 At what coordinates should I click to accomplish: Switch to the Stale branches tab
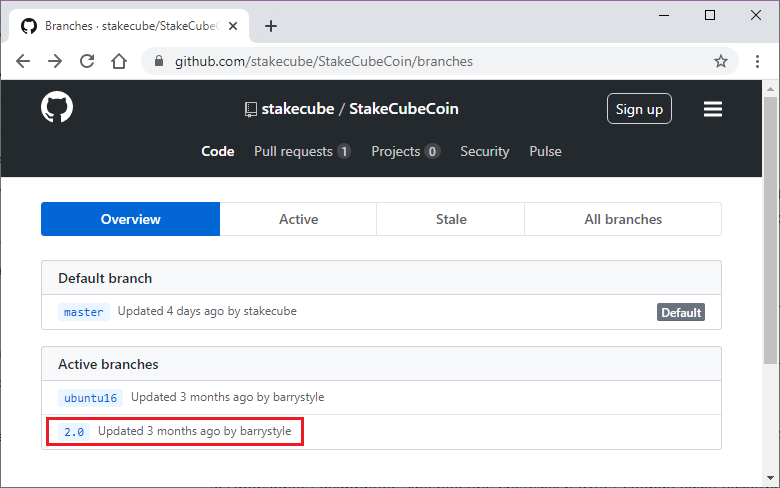coord(451,219)
